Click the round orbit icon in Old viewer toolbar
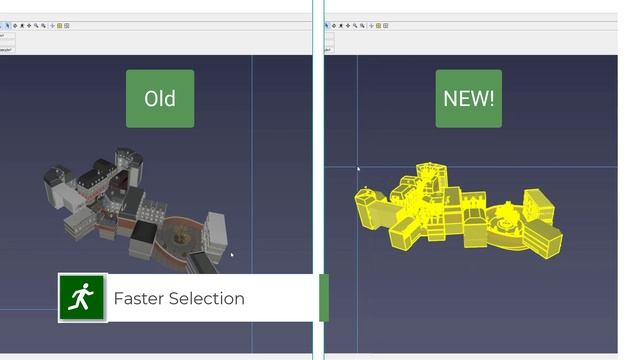Screen dimensions: 640x360 (x=15, y=26)
